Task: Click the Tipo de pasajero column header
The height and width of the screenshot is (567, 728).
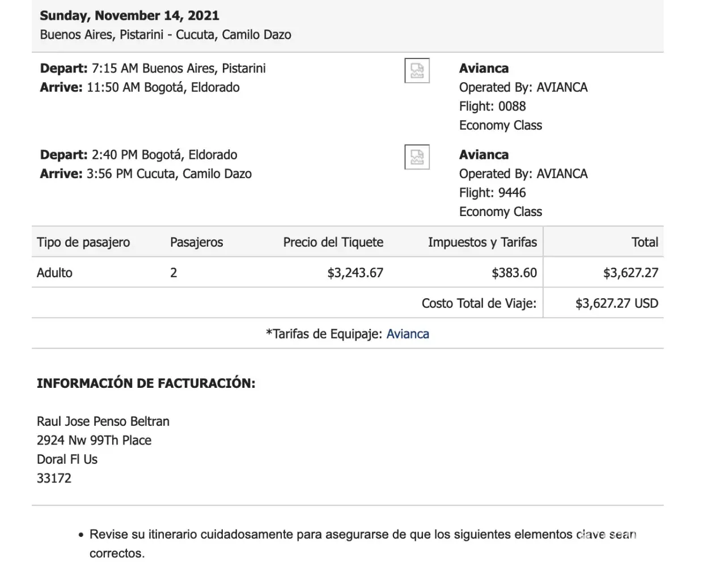Action: point(83,242)
